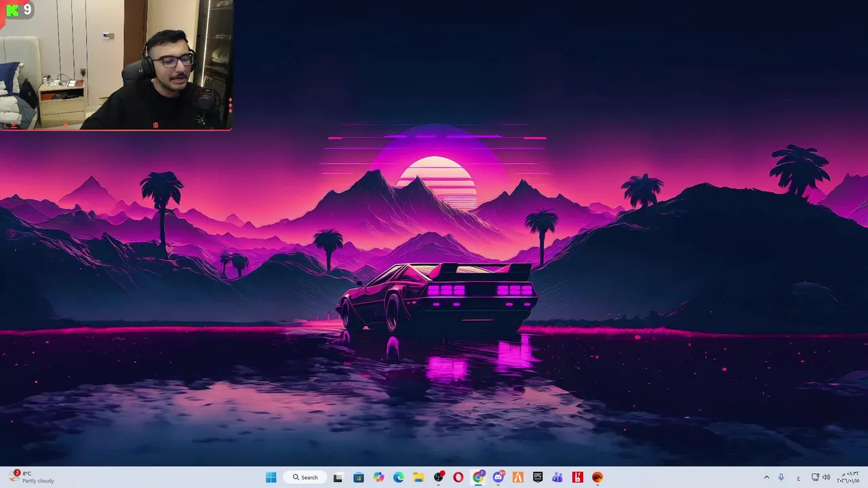Image resolution: width=868 pixels, height=488 pixels.
Task: Open the red app icon beside Teams
Action: pyautogui.click(x=578, y=477)
